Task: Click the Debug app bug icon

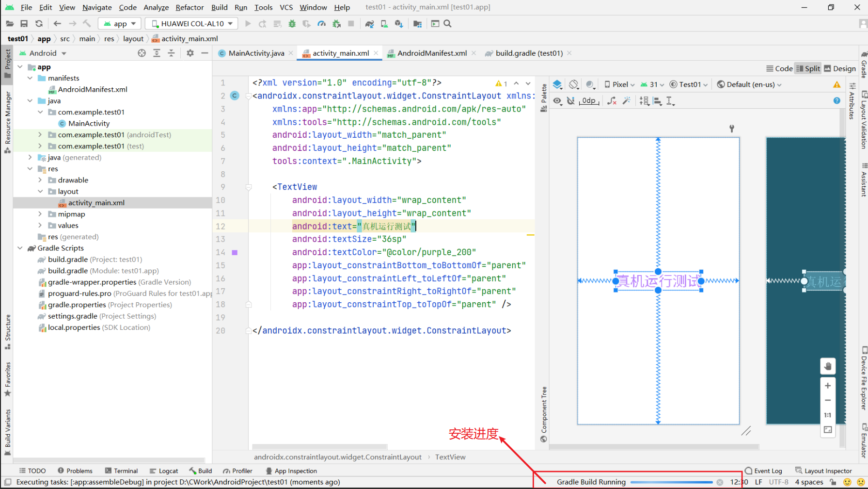Action: point(292,24)
